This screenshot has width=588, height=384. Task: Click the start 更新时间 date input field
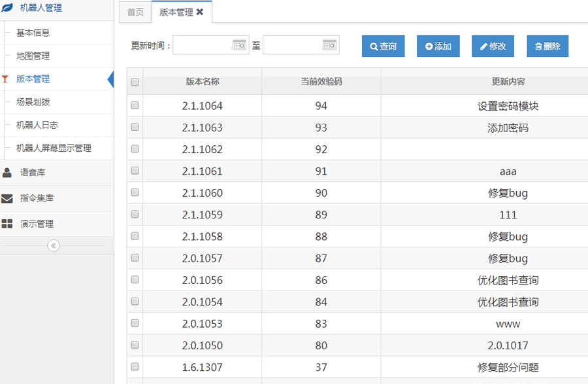point(203,45)
